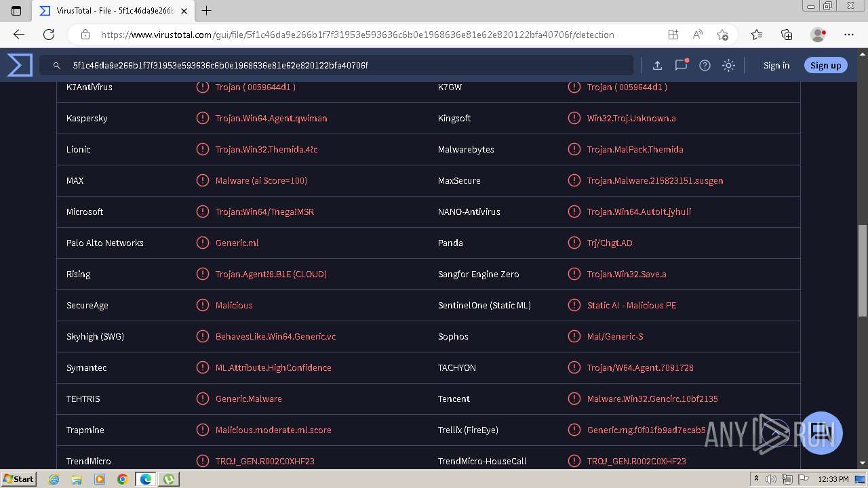Open the Windows Start menu
Screen dimensions: 868x488
point(19,479)
